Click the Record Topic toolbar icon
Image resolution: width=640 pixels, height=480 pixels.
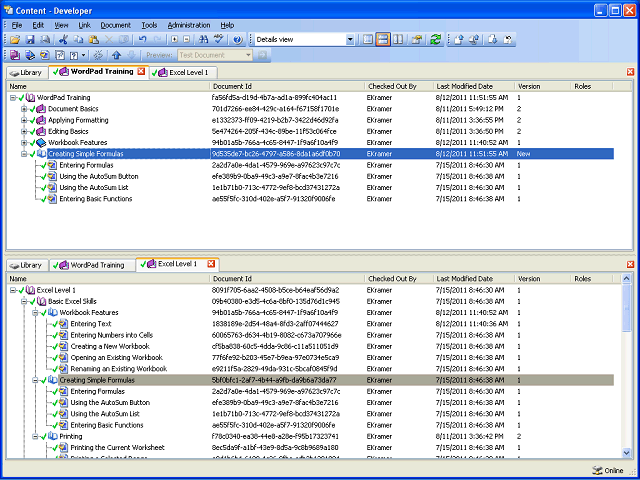[x=98, y=55]
